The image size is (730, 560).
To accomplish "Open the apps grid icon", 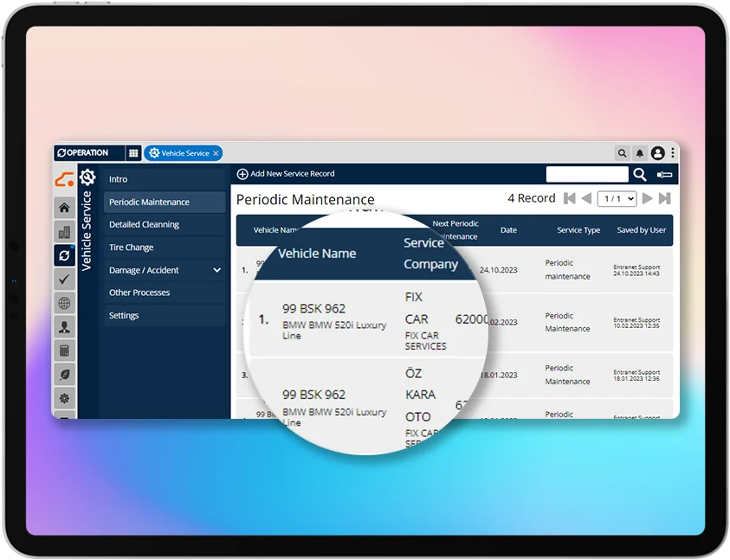I will click(133, 153).
